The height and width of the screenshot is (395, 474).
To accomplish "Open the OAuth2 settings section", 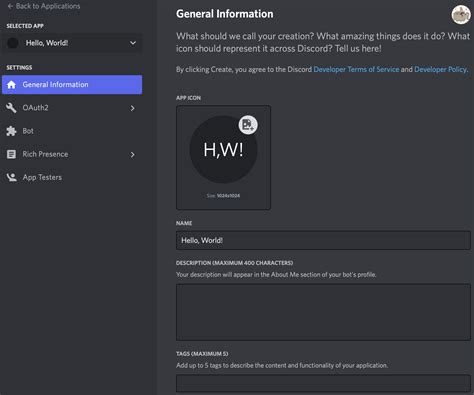I will [72, 108].
